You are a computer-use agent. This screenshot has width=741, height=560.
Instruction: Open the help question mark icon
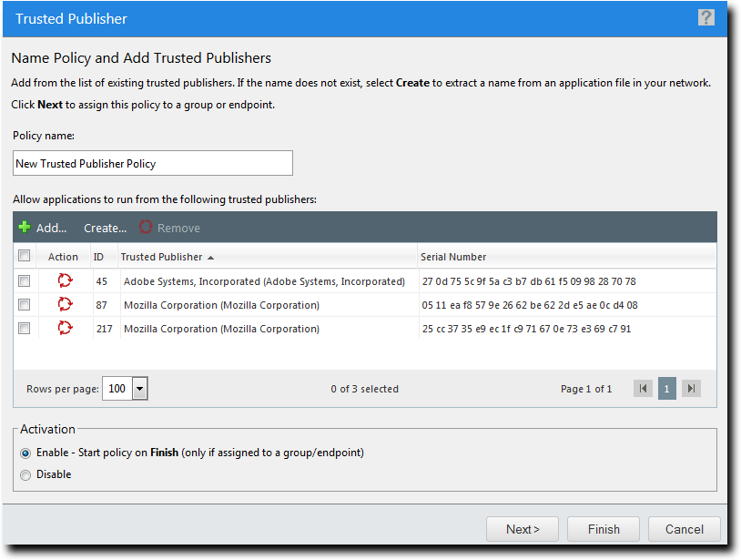[706, 18]
